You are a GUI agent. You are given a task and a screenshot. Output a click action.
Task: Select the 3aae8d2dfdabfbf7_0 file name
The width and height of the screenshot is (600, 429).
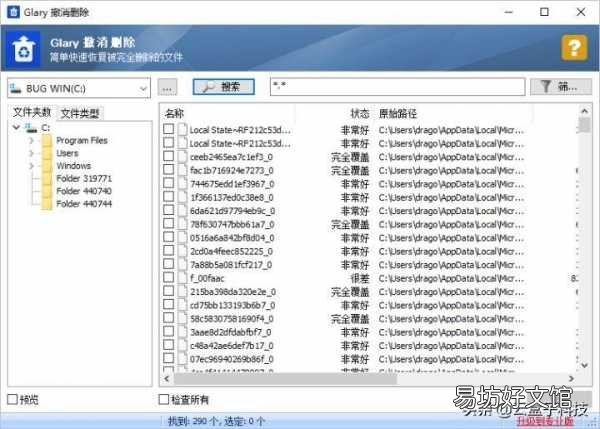pyautogui.click(x=231, y=332)
